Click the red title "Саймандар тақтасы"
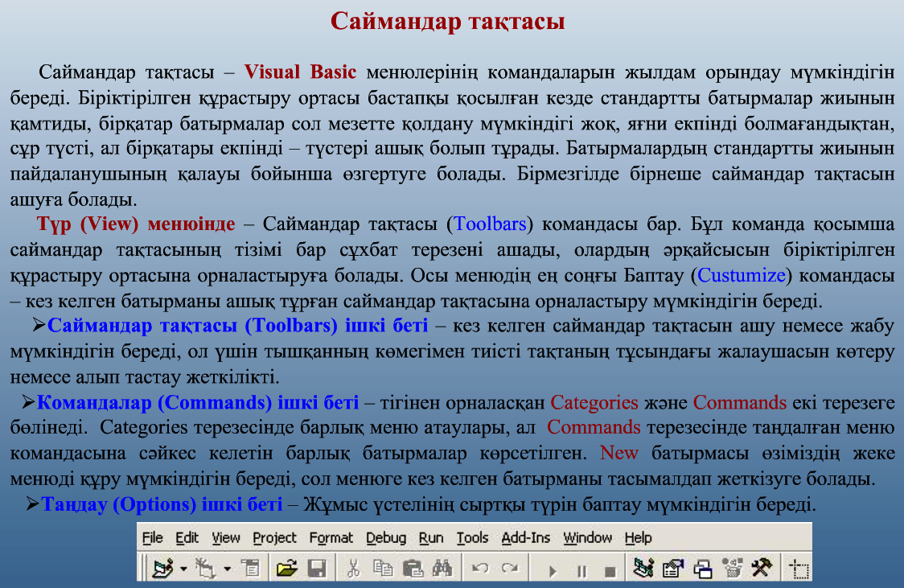 [x=447, y=22]
